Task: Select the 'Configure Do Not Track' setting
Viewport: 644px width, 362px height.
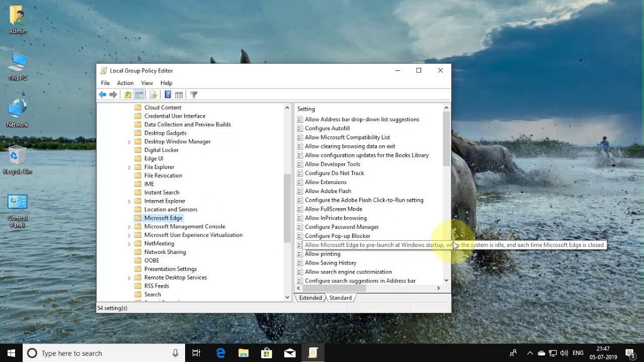Action: (x=334, y=173)
